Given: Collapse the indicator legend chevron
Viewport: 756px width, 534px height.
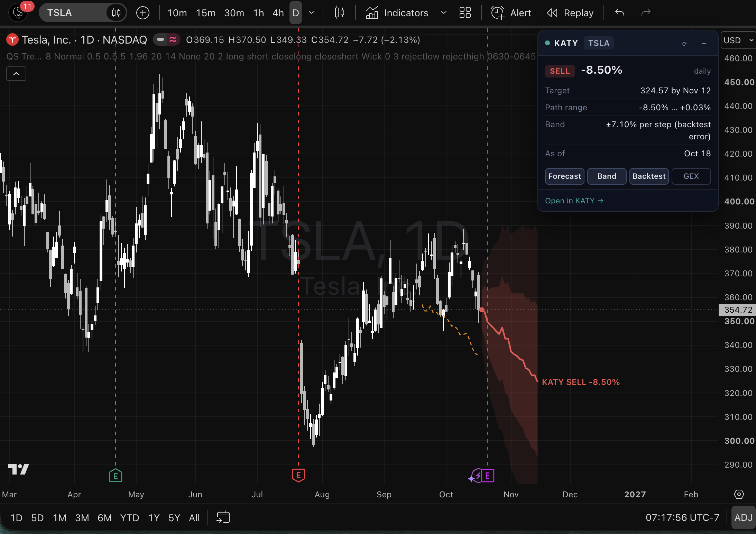Looking at the screenshot, I should pyautogui.click(x=16, y=74).
